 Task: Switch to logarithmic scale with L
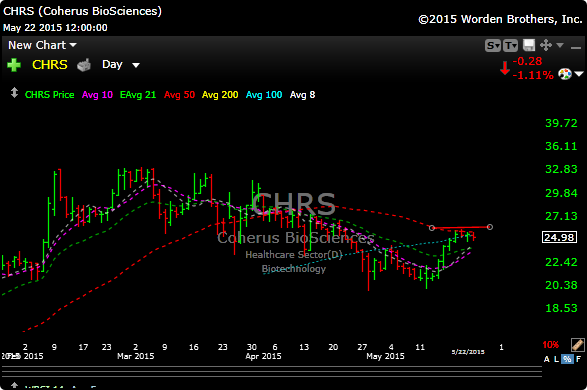click(556, 359)
